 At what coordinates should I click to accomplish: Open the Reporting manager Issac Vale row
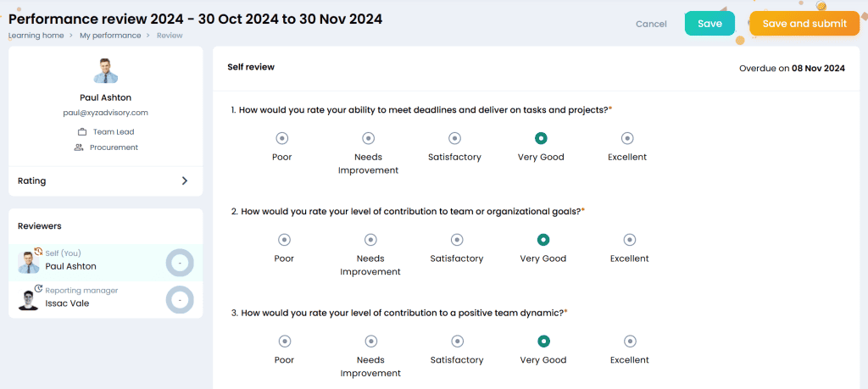coord(106,299)
